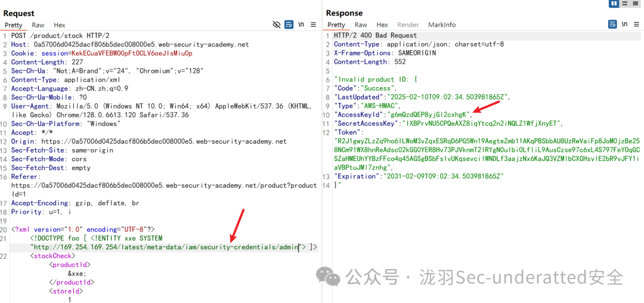644x303 pixels.
Task: Click the &xxe; entity reference
Action: (x=77, y=274)
